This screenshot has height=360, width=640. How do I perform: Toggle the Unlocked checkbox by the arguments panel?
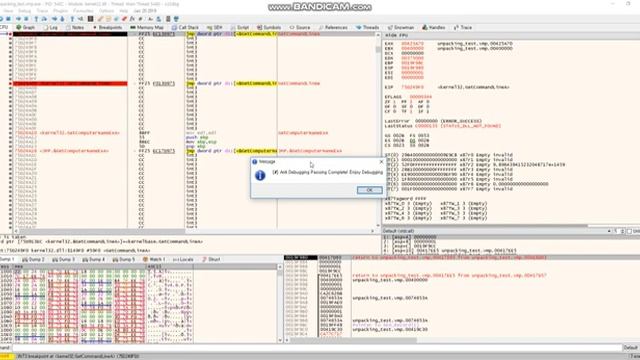click(629, 231)
